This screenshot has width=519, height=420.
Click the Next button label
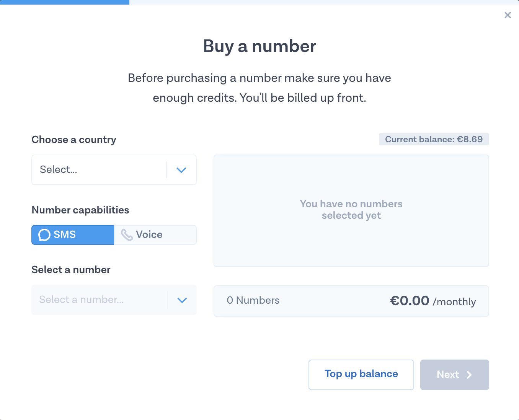[447, 375]
